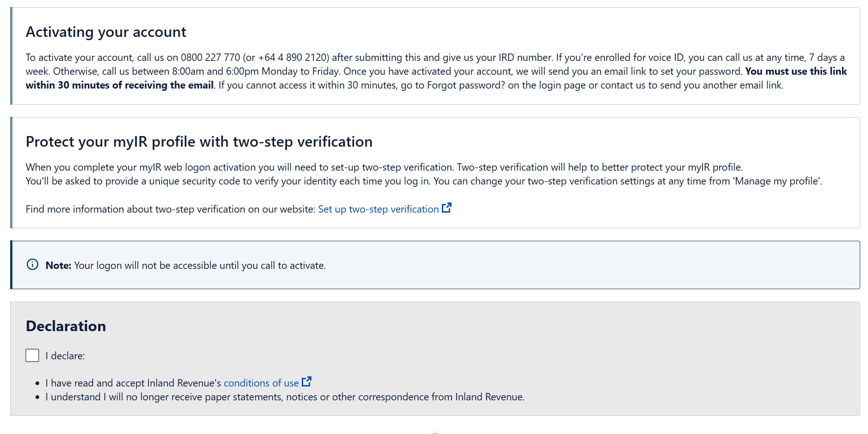This screenshot has height=434, width=868.
Task: Open the "Set up two-step verification" link
Action: point(378,209)
